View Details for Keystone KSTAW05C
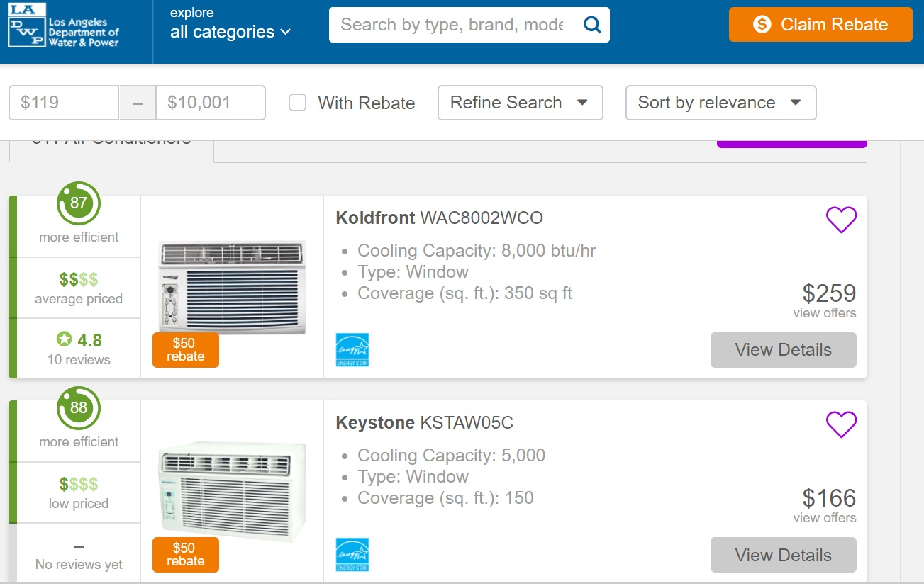The image size is (924, 586). 784,555
